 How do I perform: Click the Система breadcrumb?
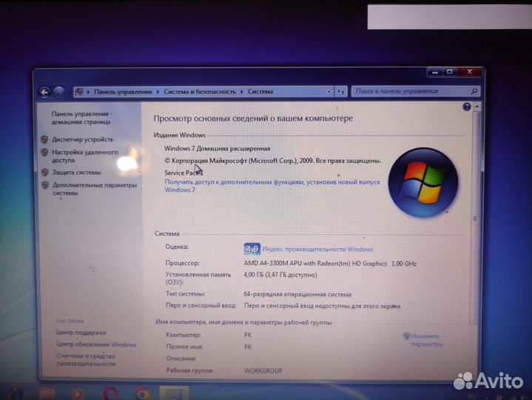[x=260, y=91]
